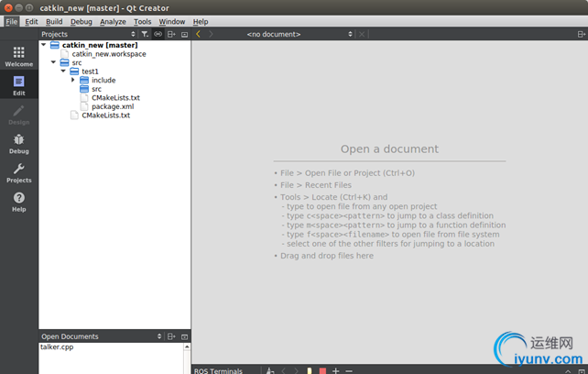Open the Edit menu

31,21
